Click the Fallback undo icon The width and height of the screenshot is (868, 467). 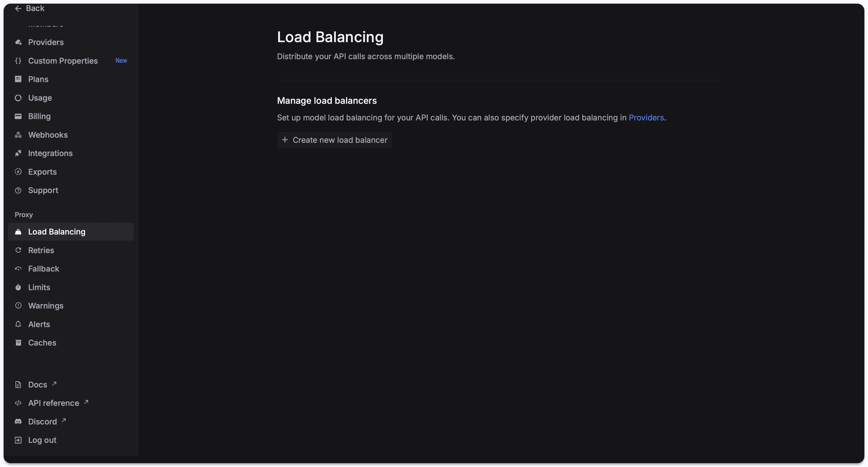coord(18,269)
